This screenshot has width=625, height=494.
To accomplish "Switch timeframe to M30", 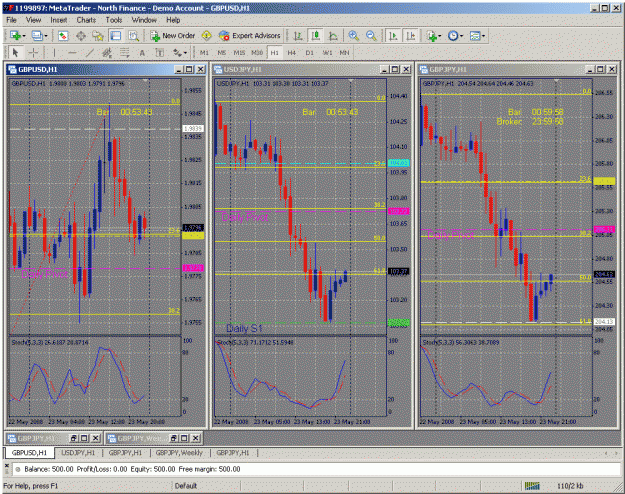I will tap(257, 53).
